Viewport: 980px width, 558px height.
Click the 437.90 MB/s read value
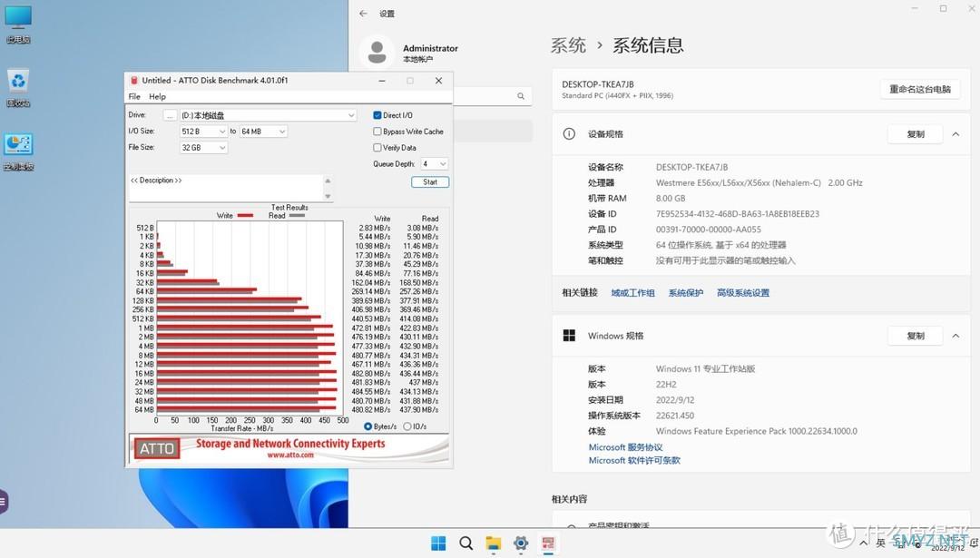pyautogui.click(x=418, y=410)
